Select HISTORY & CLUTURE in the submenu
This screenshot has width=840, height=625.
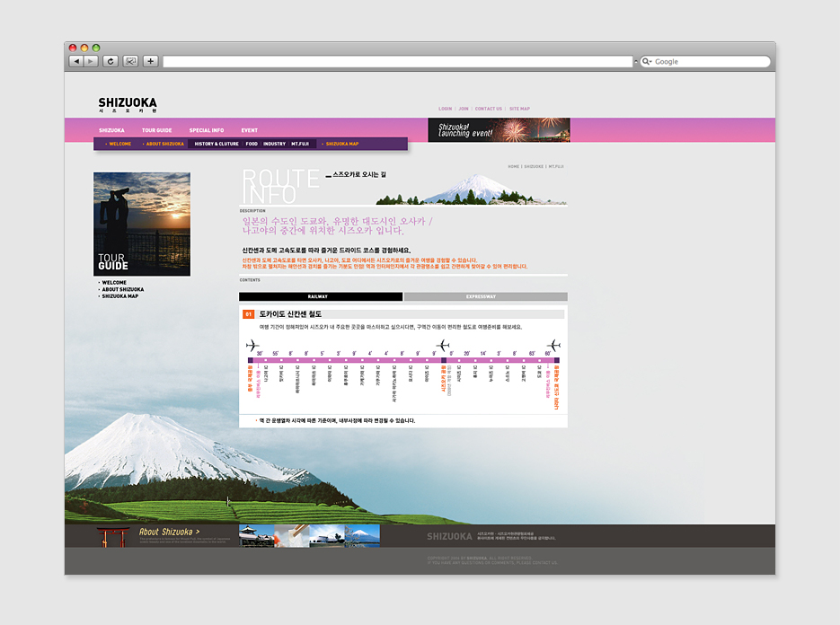(217, 144)
